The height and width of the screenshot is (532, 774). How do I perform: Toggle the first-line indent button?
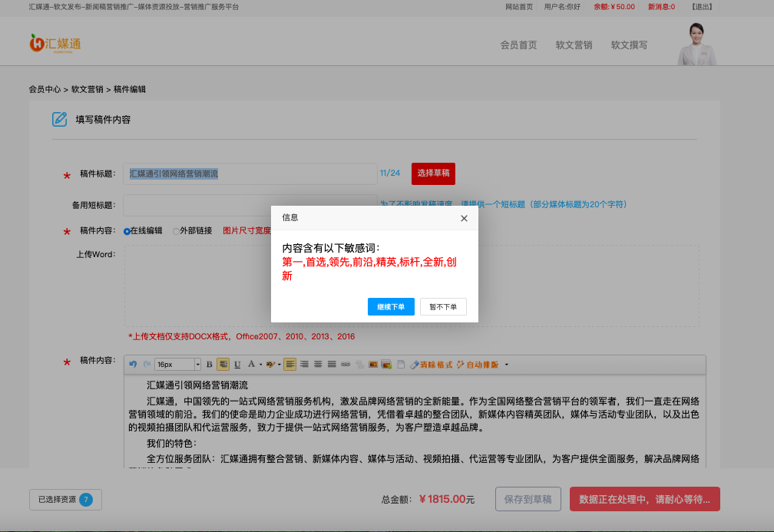pyautogui.click(x=223, y=364)
